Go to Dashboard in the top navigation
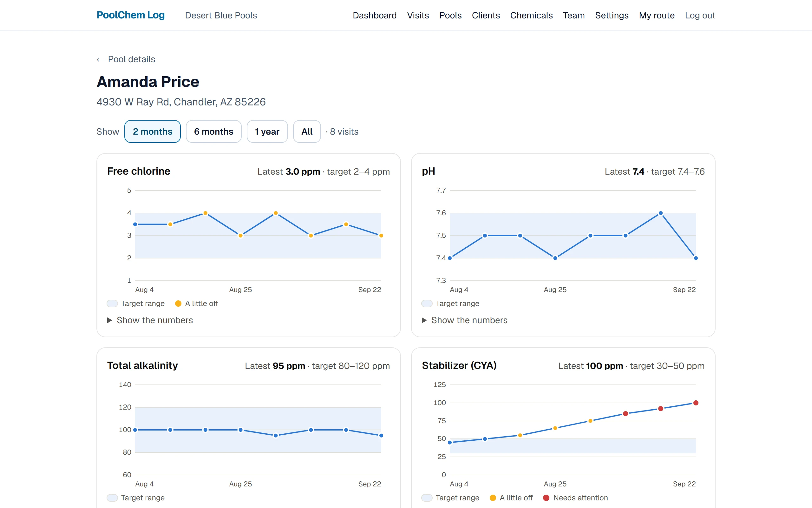This screenshot has width=812, height=508. [375, 16]
